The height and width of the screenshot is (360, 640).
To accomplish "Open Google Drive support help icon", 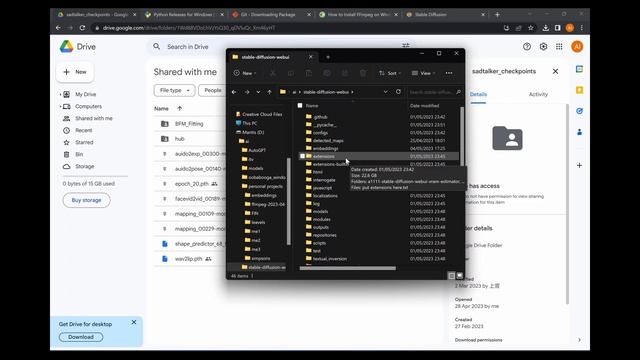I will click(x=527, y=47).
